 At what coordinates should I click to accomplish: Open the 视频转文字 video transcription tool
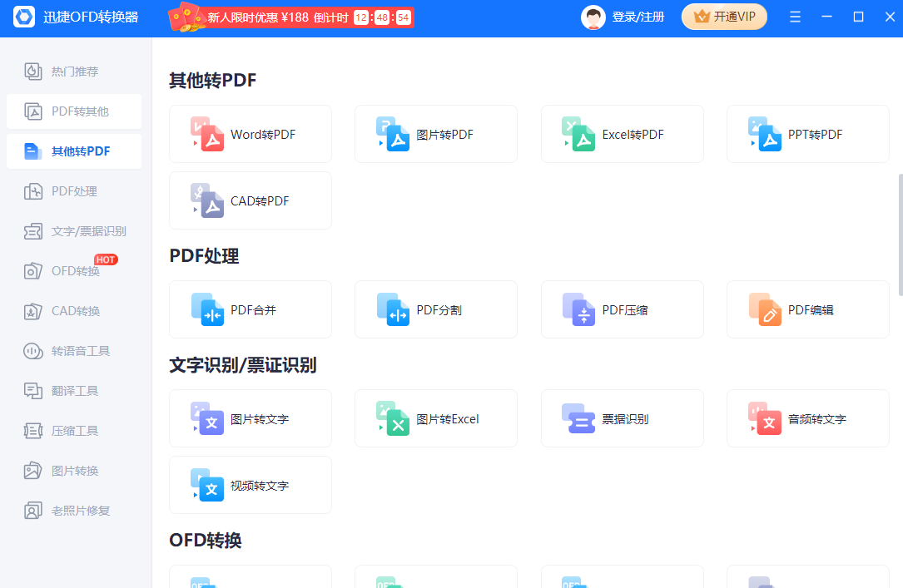point(250,485)
